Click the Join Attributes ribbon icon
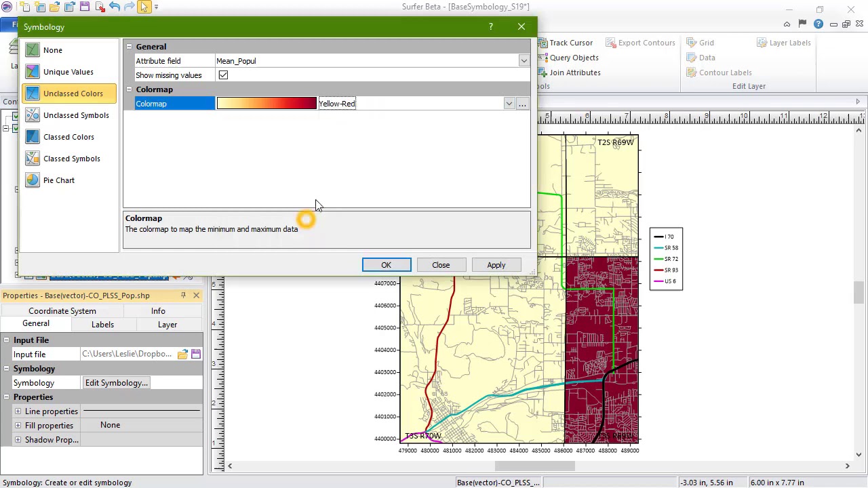 (x=543, y=73)
